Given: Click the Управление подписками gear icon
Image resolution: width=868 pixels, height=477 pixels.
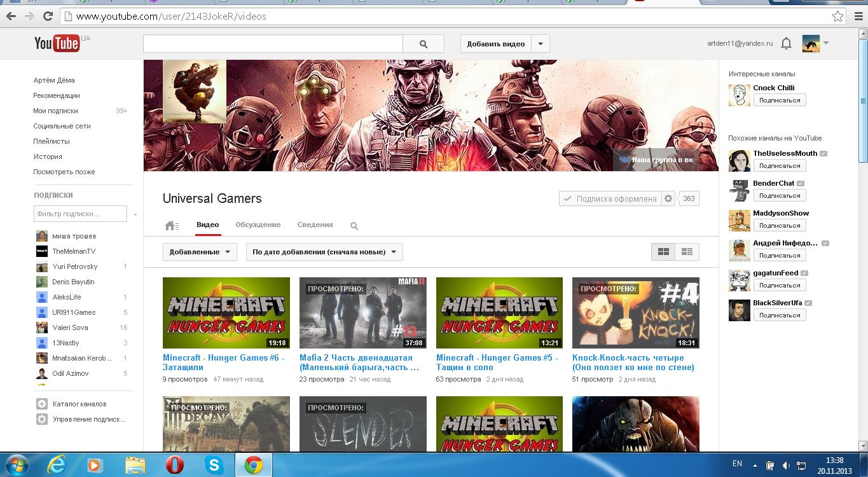Looking at the screenshot, I should pyautogui.click(x=42, y=419).
